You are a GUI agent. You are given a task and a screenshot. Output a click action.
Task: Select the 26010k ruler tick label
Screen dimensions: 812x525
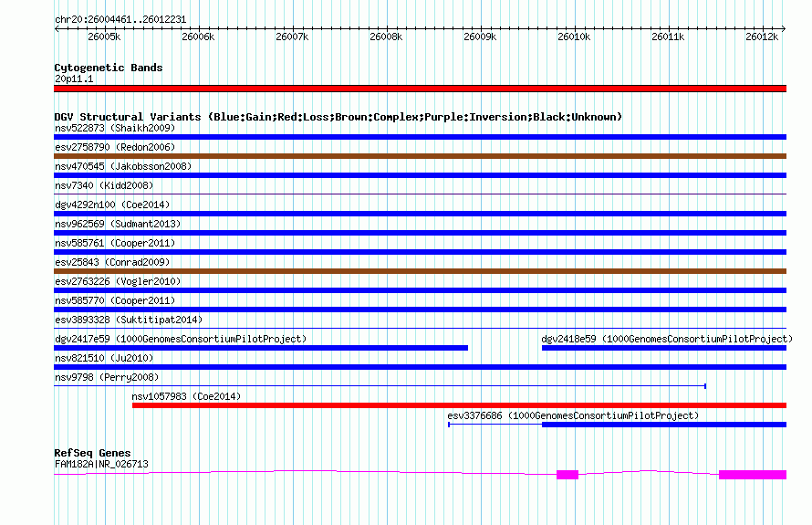pos(574,37)
